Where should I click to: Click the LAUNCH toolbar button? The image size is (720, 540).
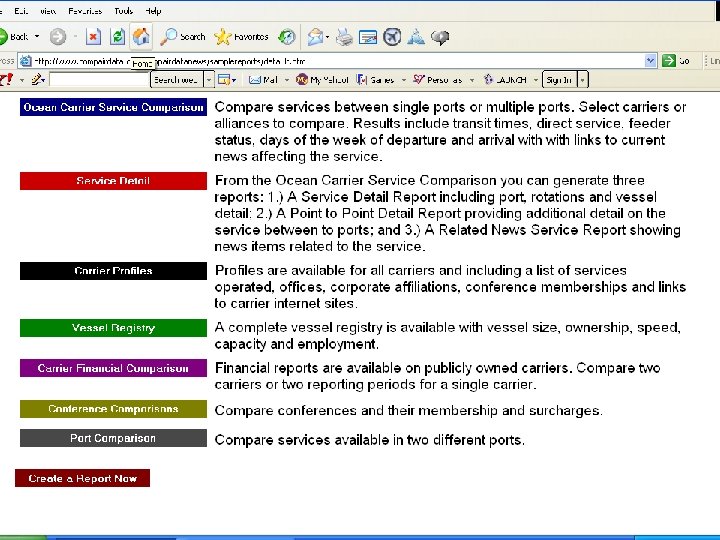click(505, 80)
